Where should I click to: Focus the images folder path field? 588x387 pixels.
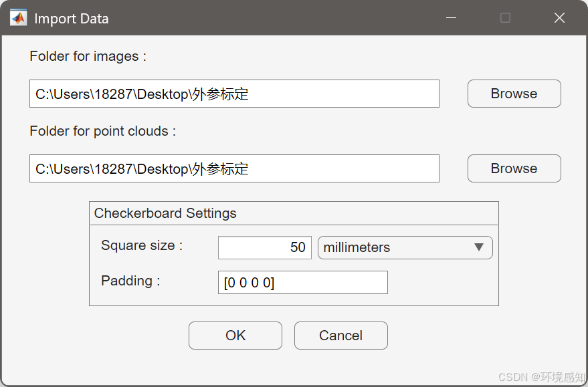point(234,94)
